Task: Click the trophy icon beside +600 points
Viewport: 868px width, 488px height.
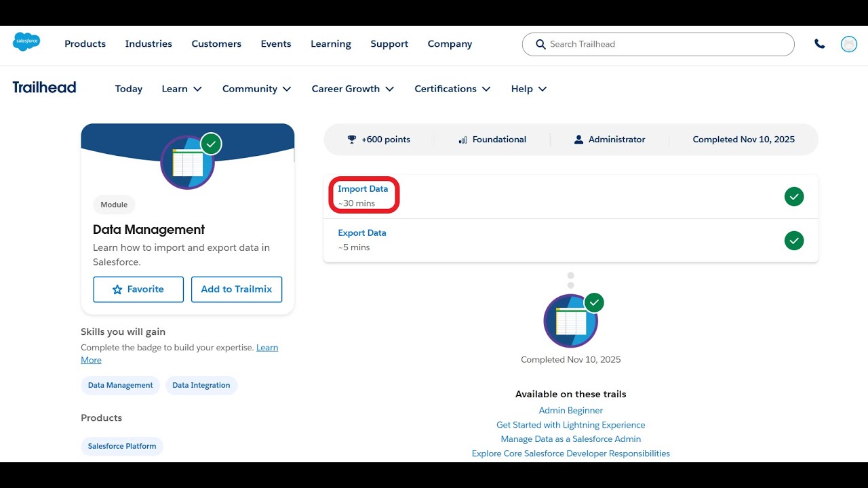Action: (x=351, y=140)
